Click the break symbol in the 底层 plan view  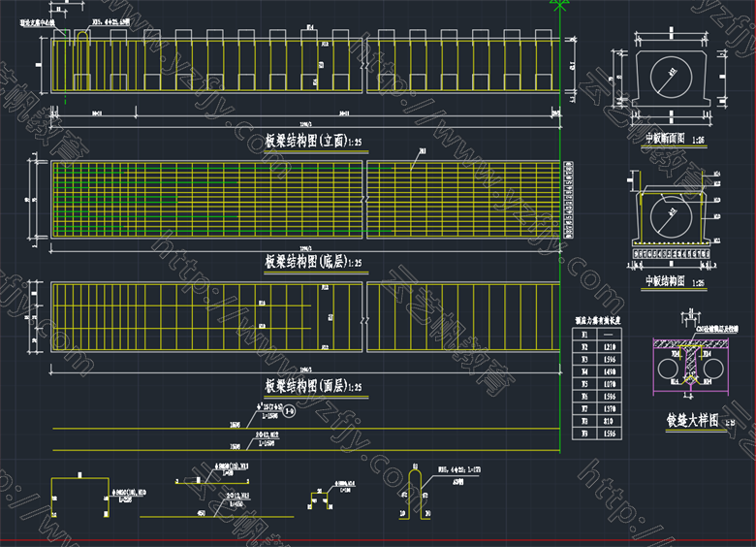point(364,200)
